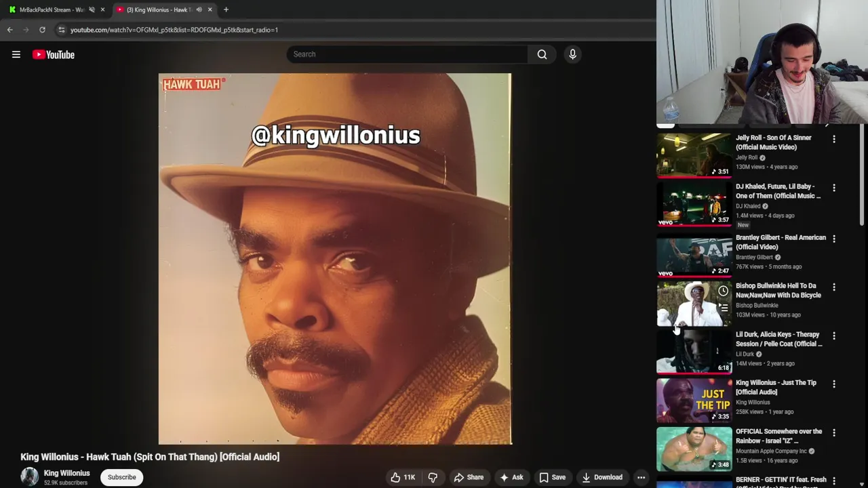Dislike the video with thumbs down
The height and width of the screenshot is (488, 868).
433,477
